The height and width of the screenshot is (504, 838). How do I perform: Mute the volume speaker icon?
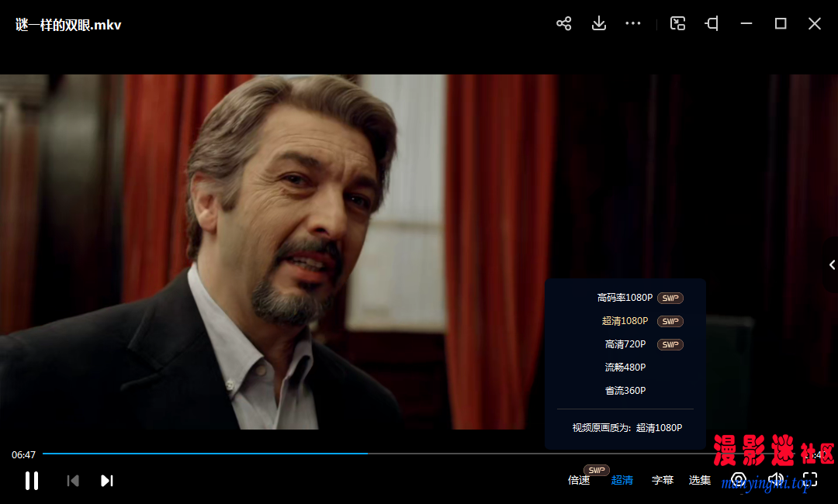775,479
